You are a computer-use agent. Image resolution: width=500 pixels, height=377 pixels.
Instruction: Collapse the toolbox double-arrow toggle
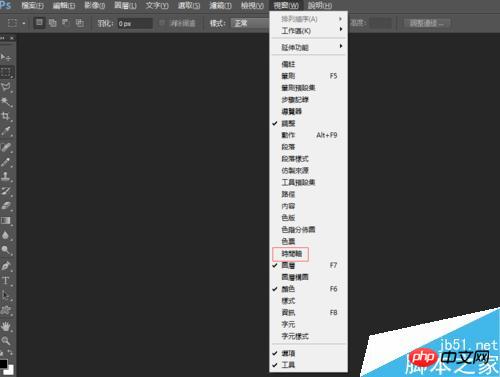(3, 38)
